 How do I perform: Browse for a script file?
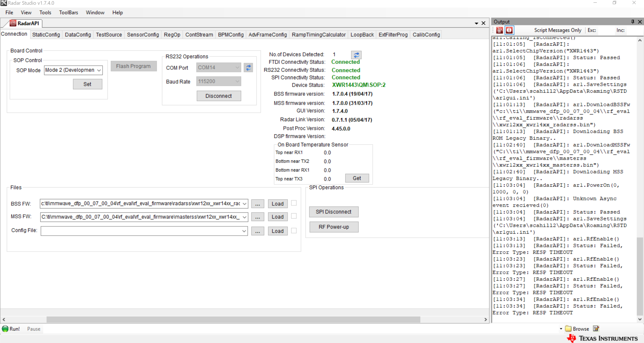tap(577, 329)
